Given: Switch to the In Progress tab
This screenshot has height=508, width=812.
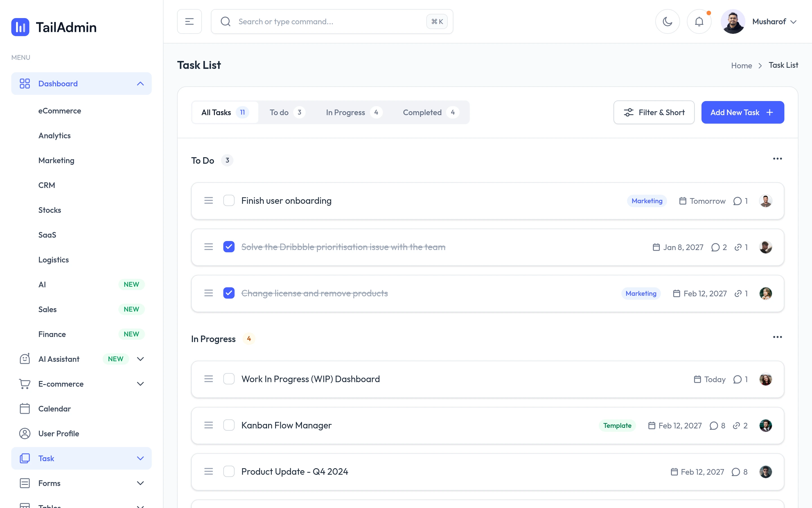Looking at the screenshot, I should [x=354, y=112].
